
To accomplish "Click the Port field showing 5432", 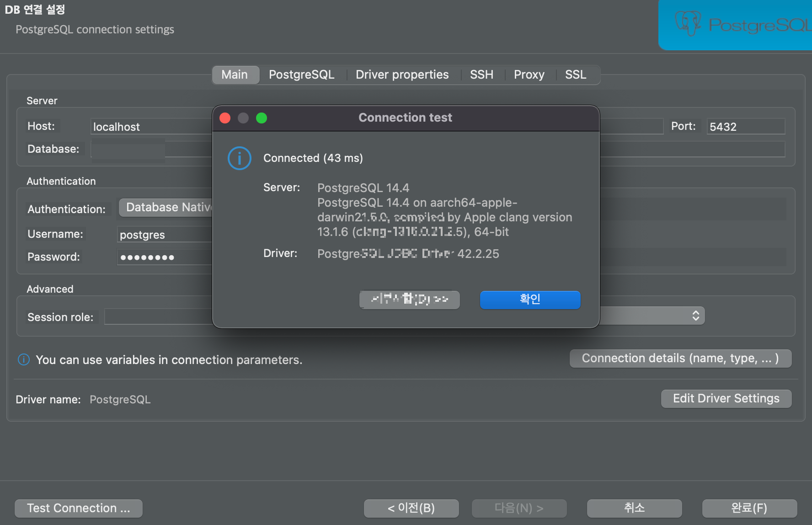I will (x=746, y=127).
